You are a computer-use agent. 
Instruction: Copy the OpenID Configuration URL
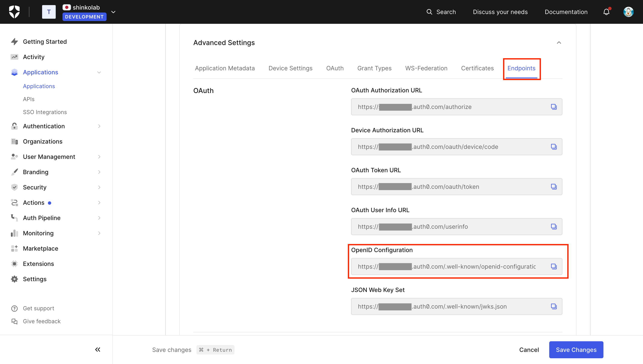click(x=554, y=267)
